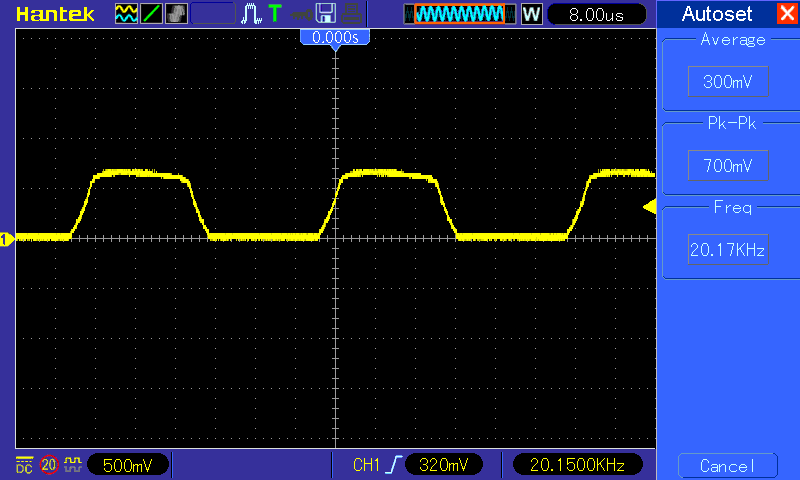Click the Pk-Pk 700mV value box
This screenshot has width=800, height=480.
pos(728,165)
